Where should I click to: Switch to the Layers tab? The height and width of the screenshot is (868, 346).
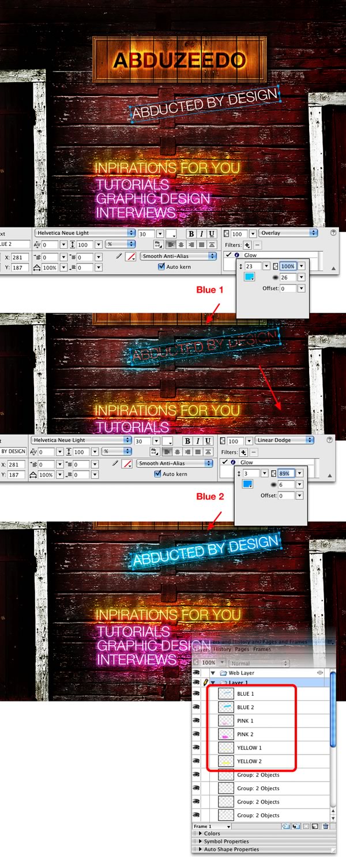(x=202, y=650)
